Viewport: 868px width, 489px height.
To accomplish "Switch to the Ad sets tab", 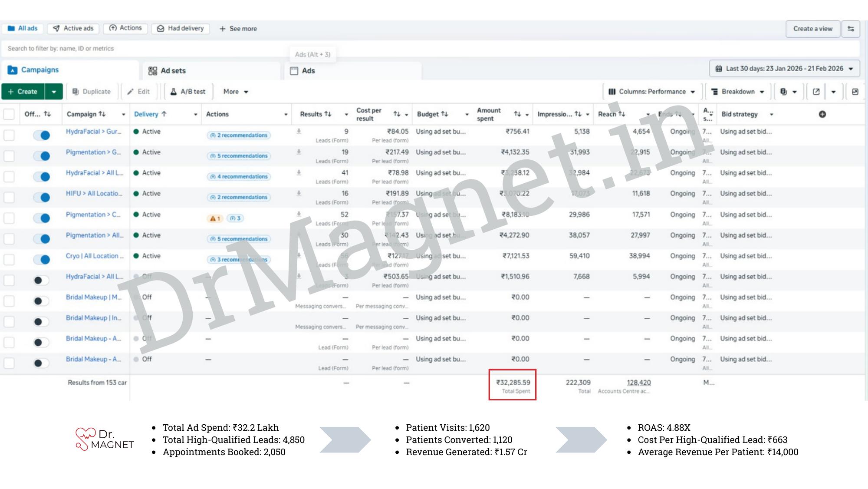I will coord(211,71).
